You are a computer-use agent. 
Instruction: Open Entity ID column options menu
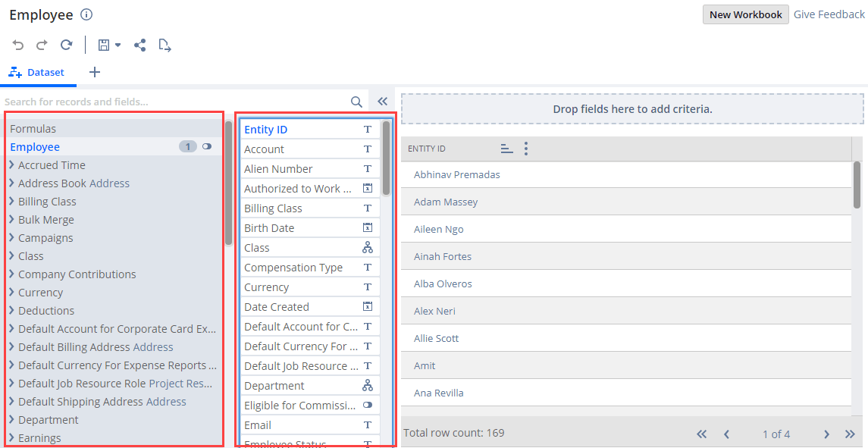coord(526,149)
